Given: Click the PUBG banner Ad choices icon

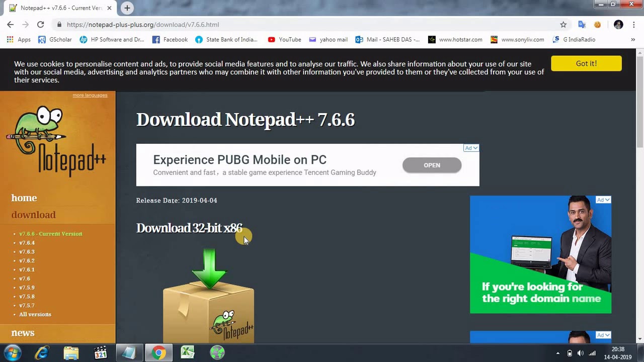Looking at the screenshot, I should coord(471,148).
